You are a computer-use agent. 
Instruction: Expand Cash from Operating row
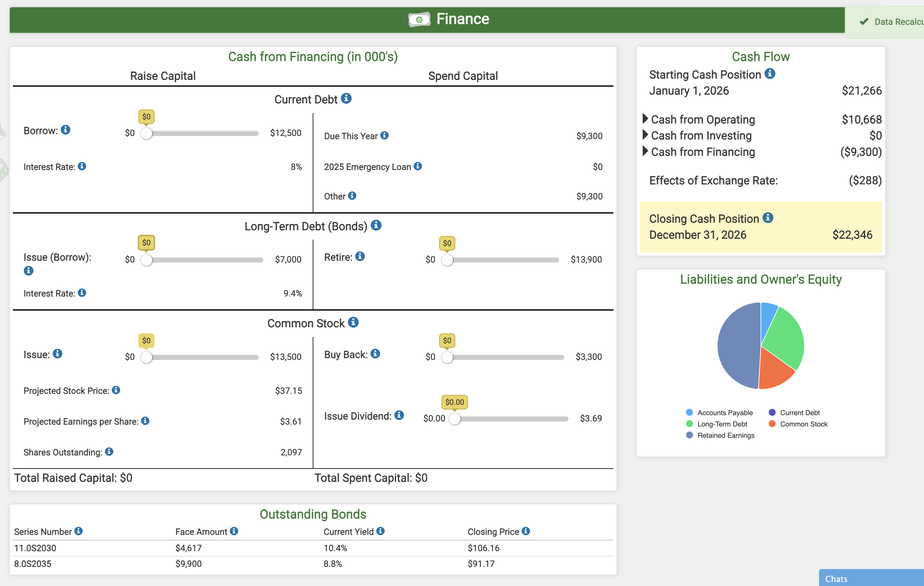tap(646, 118)
